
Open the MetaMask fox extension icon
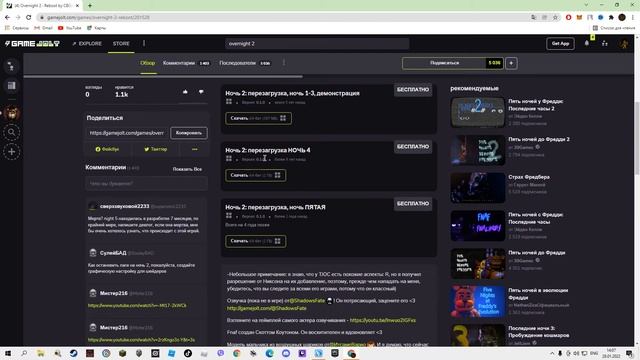click(579, 17)
